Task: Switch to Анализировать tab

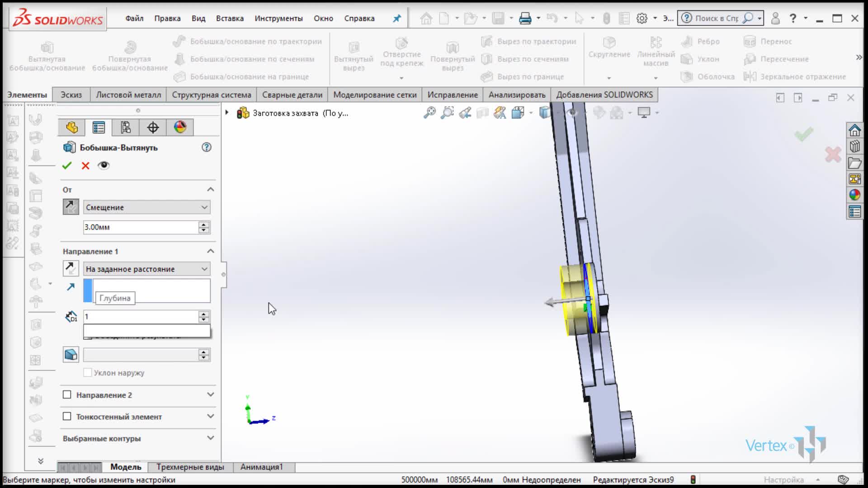Action: tap(517, 95)
